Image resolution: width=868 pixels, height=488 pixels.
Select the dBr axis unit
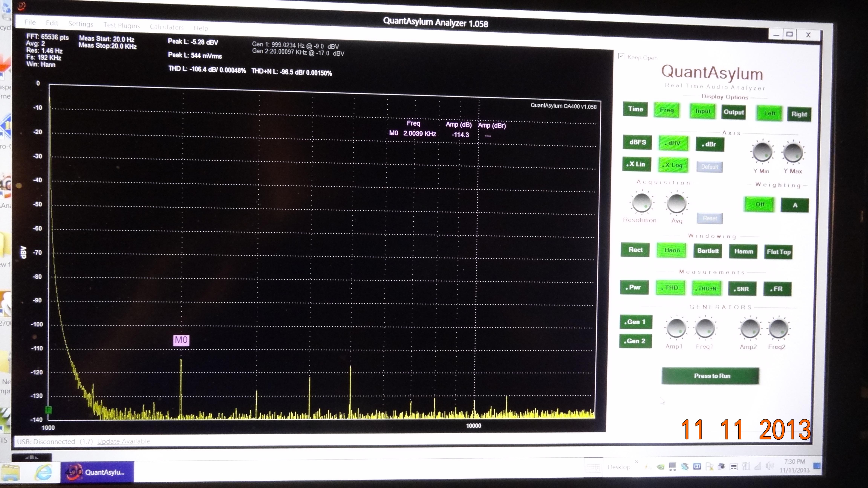(x=710, y=144)
